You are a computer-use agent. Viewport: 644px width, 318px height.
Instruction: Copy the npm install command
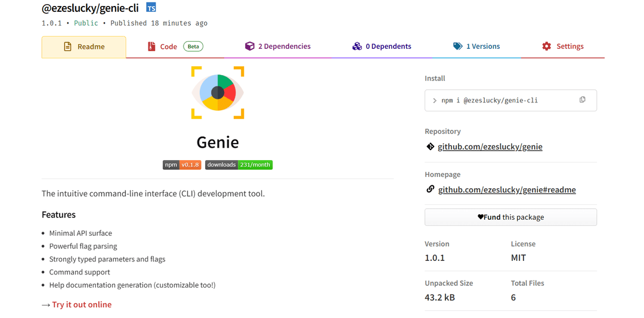tap(583, 99)
